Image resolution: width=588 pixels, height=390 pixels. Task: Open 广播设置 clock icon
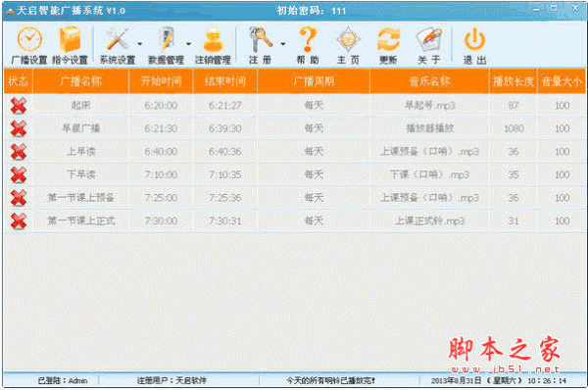[29, 39]
